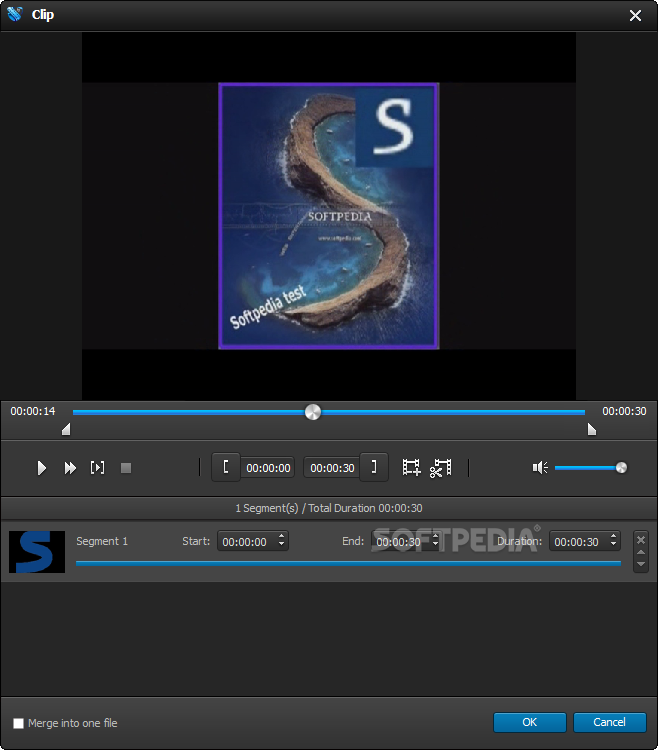Click the volume slider knob
Viewport: 658px width, 750px height.
(x=621, y=467)
